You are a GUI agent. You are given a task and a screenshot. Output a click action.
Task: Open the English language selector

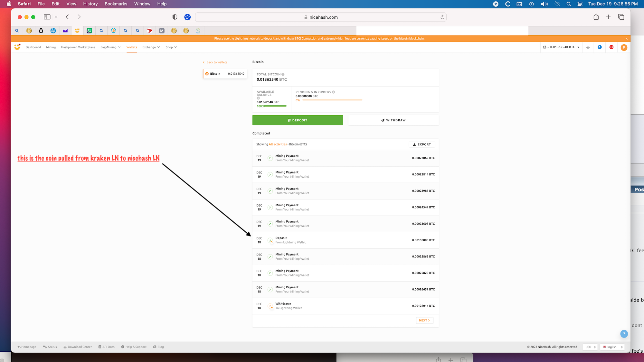612,347
